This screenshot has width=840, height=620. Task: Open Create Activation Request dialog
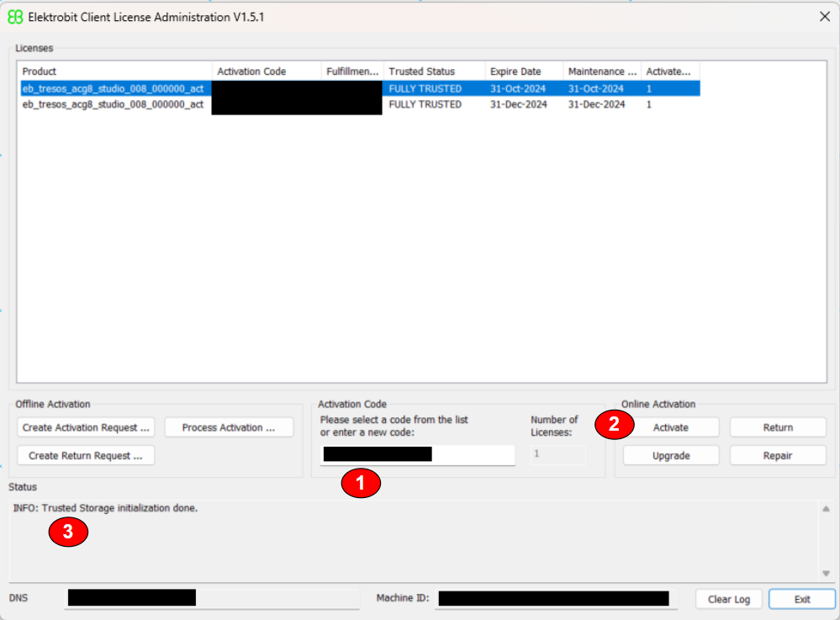click(86, 427)
